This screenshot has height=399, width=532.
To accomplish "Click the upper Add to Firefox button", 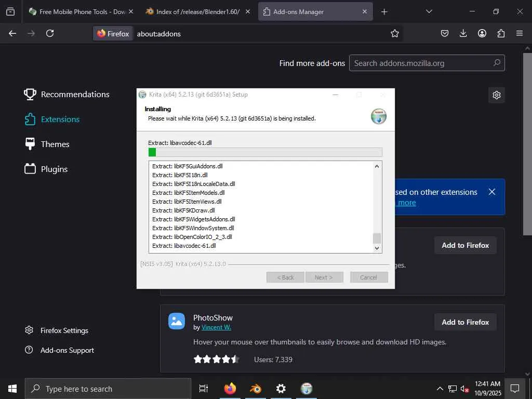I will (465, 245).
